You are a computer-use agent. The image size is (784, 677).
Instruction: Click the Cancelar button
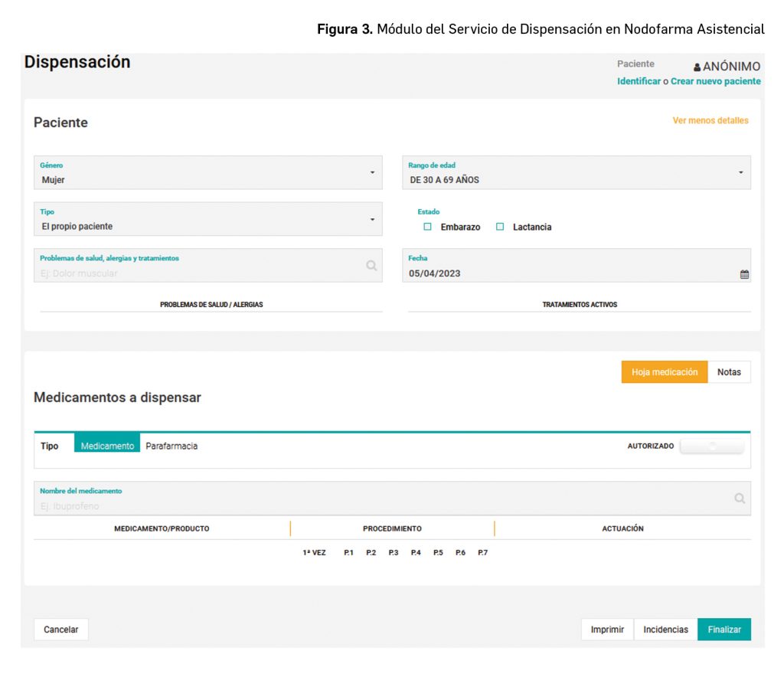[61, 630]
